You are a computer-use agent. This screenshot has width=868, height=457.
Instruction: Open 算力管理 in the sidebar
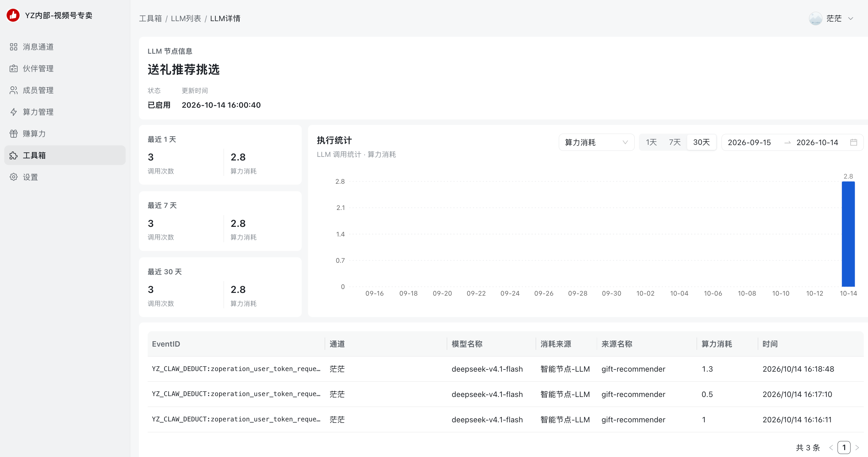coord(65,112)
